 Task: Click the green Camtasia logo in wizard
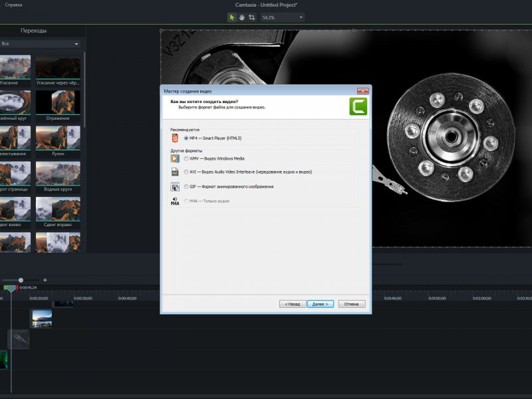coord(358,106)
